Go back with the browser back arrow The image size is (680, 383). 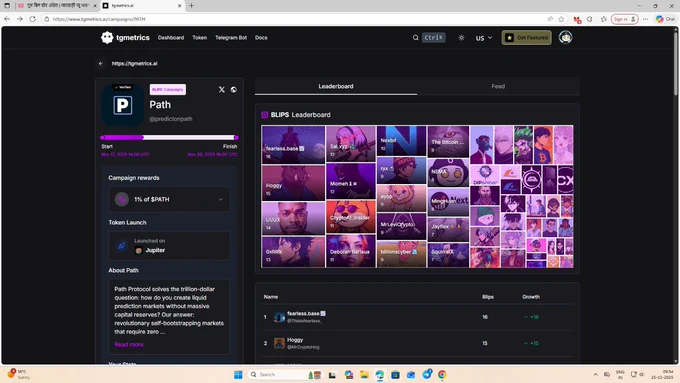coord(7,19)
